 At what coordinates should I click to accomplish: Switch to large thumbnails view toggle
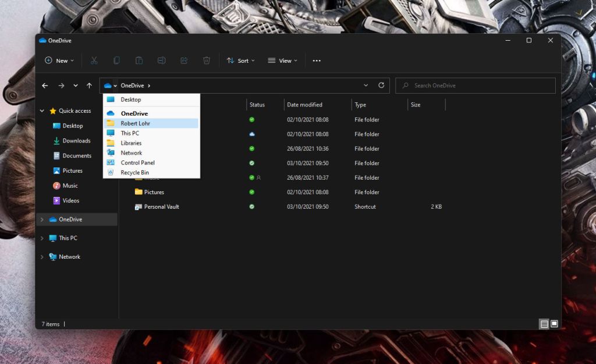pos(554,324)
